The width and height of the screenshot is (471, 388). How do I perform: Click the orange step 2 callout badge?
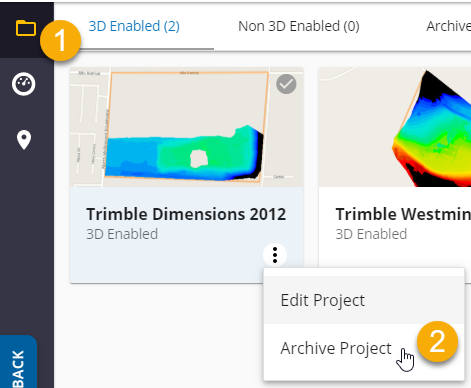click(437, 341)
